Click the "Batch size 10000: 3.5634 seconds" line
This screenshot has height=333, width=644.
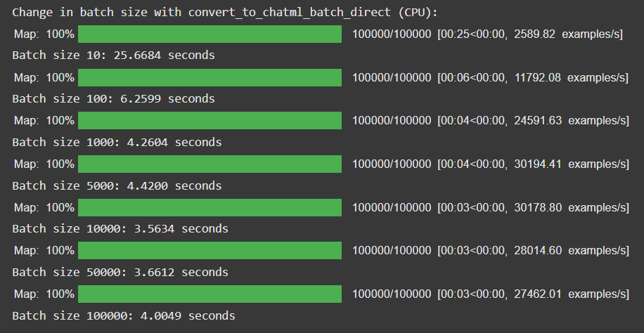[x=120, y=228]
